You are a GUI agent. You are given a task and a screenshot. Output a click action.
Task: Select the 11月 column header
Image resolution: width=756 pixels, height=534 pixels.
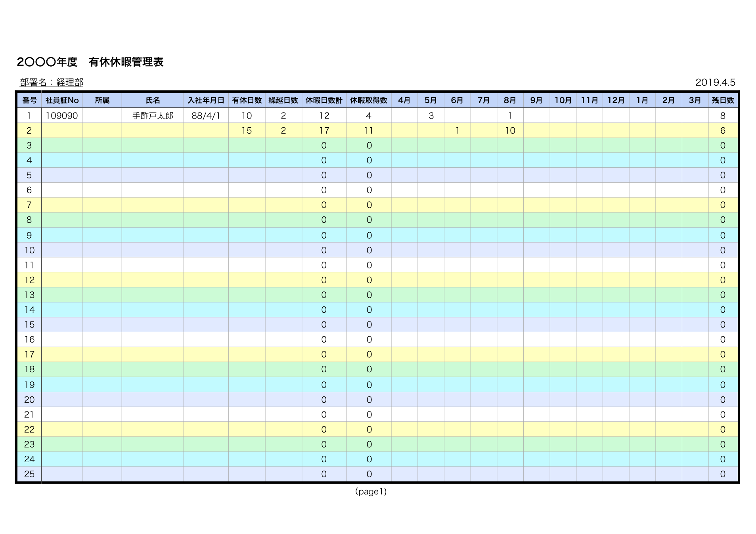[x=589, y=100]
